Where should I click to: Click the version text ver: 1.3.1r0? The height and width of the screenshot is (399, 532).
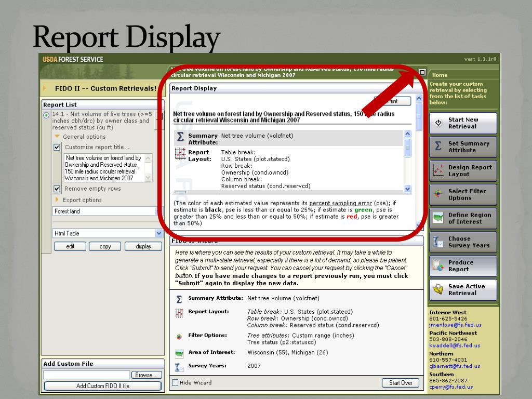(x=481, y=59)
